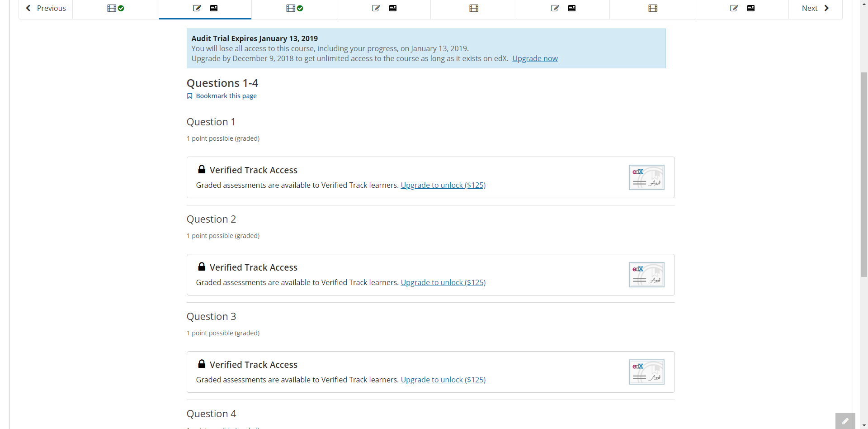
Task: Click Audit Trial Expires January 13, 2019 text
Action: (x=255, y=38)
